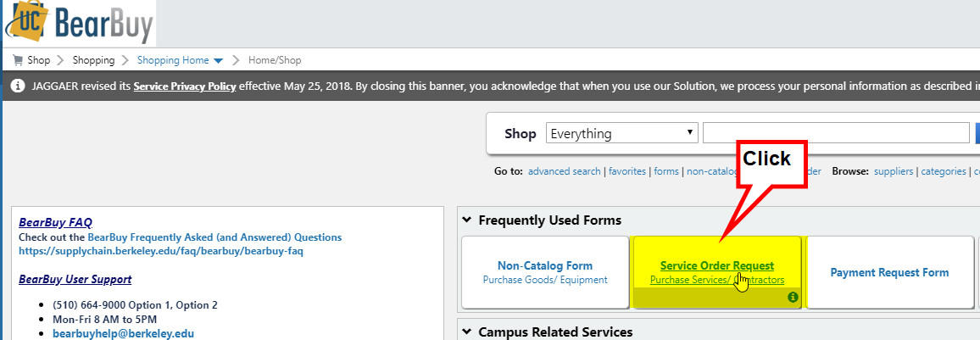Click the 'Browse:' label
The height and width of the screenshot is (340, 980).
pyautogui.click(x=850, y=171)
